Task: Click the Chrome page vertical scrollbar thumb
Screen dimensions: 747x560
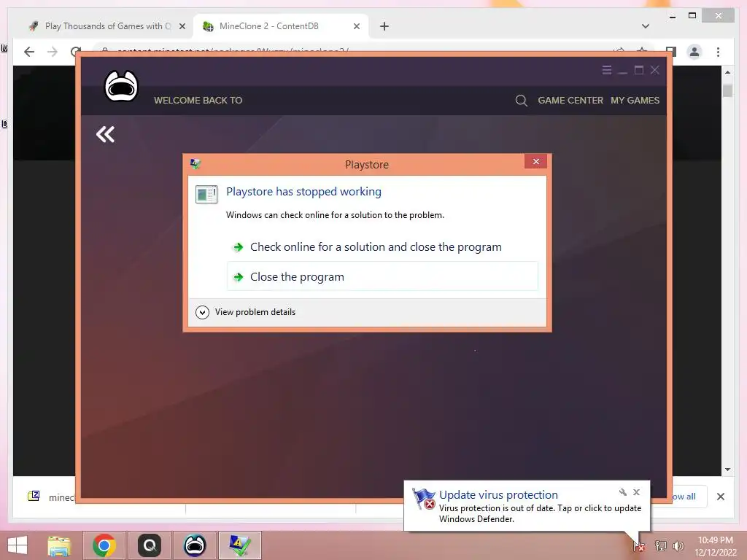Action: point(727,90)
